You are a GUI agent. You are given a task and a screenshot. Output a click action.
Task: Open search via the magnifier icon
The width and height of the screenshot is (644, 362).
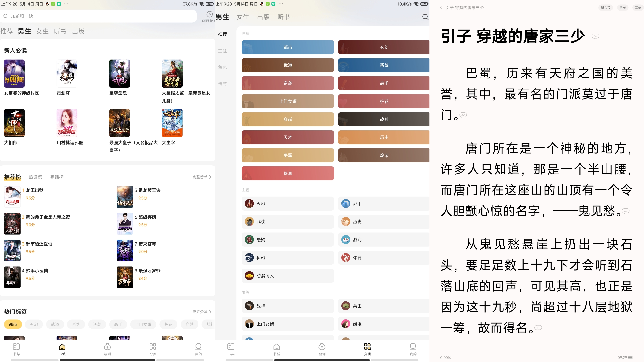pyautogui.click(x=425, y=17)
